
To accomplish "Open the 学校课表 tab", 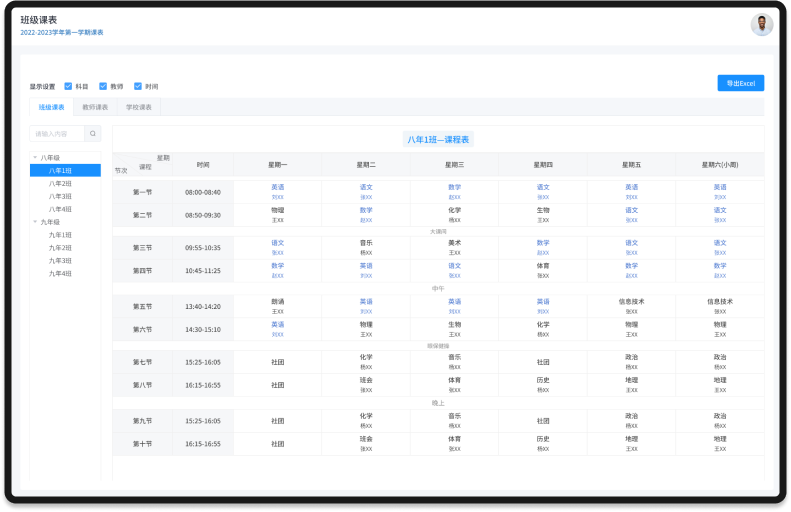I will tap(139, 107).
